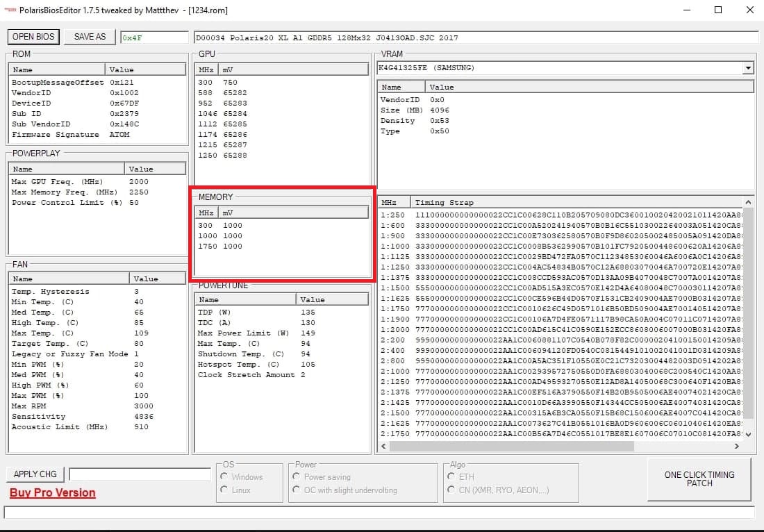
Task: Select the GPU 1250 MHz 65288 row
Action: [281, 156]
